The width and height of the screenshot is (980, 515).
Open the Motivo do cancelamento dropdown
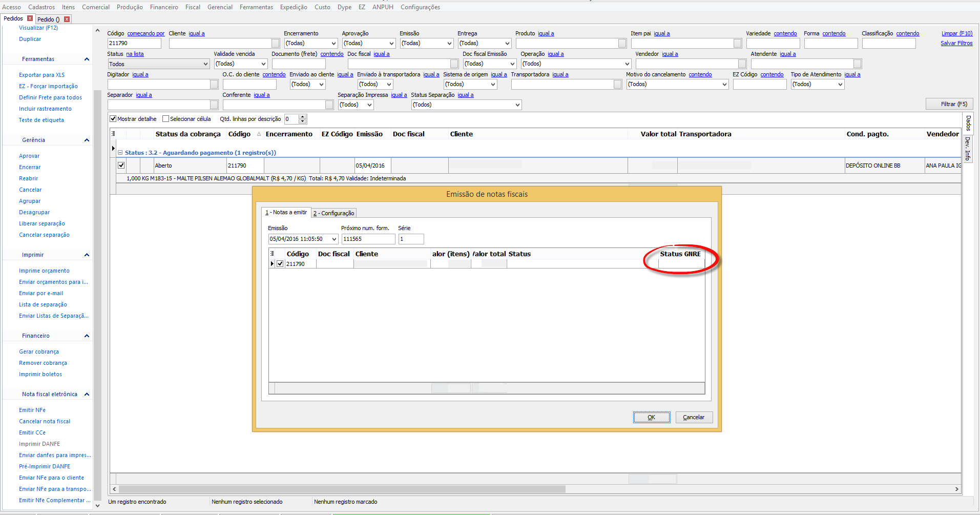click(724, 85)
